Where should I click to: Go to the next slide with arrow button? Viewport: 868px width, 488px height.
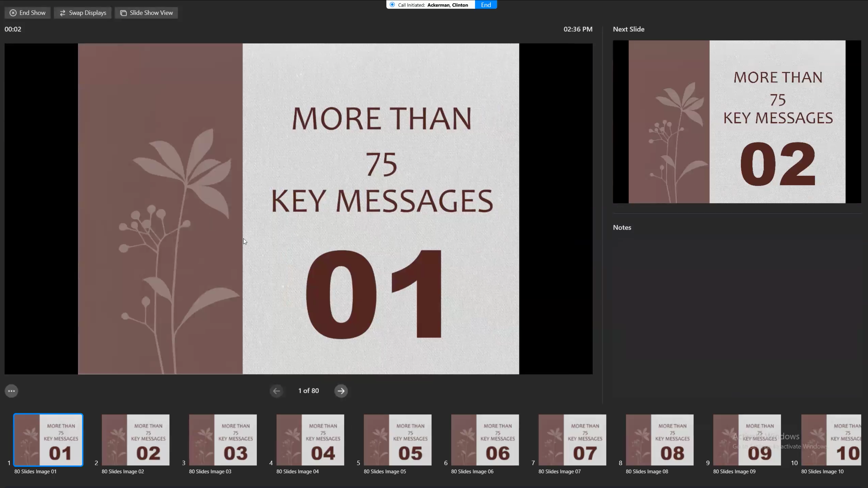click(x=341, y=391)
